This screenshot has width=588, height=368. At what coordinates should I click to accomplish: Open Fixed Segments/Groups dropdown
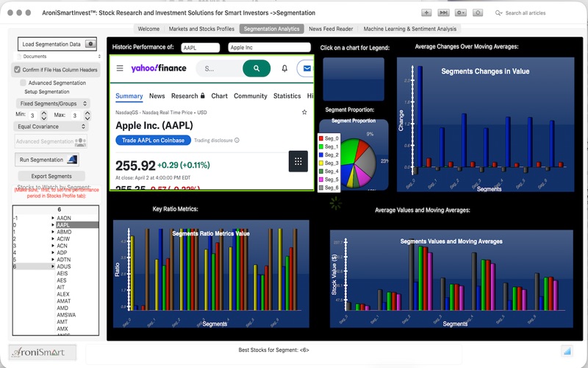pyautogui.click(x=53, y=103)
